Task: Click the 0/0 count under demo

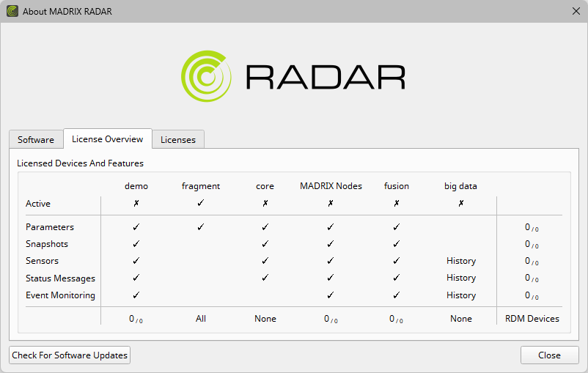Action: tap(136, 319)
